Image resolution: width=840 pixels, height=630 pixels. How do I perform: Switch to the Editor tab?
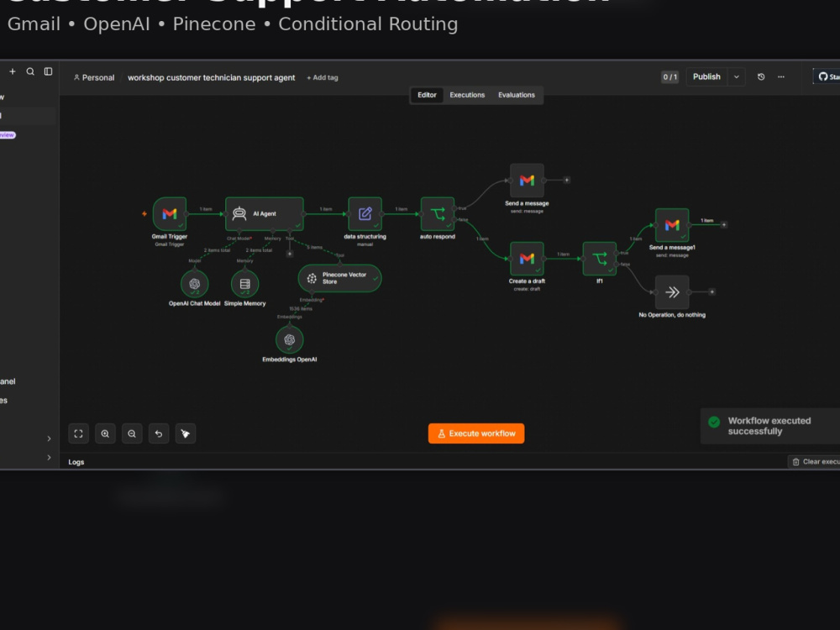[x=427, y=95]
